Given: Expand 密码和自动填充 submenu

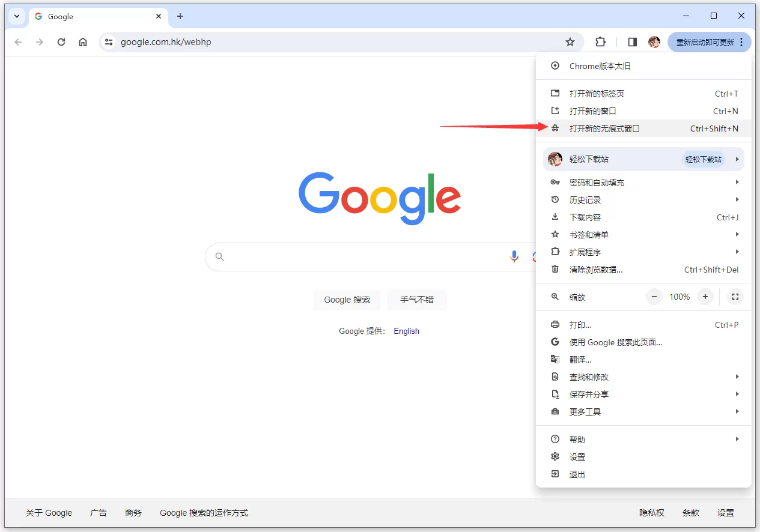Looking at the screenshot, I should 643,183.
